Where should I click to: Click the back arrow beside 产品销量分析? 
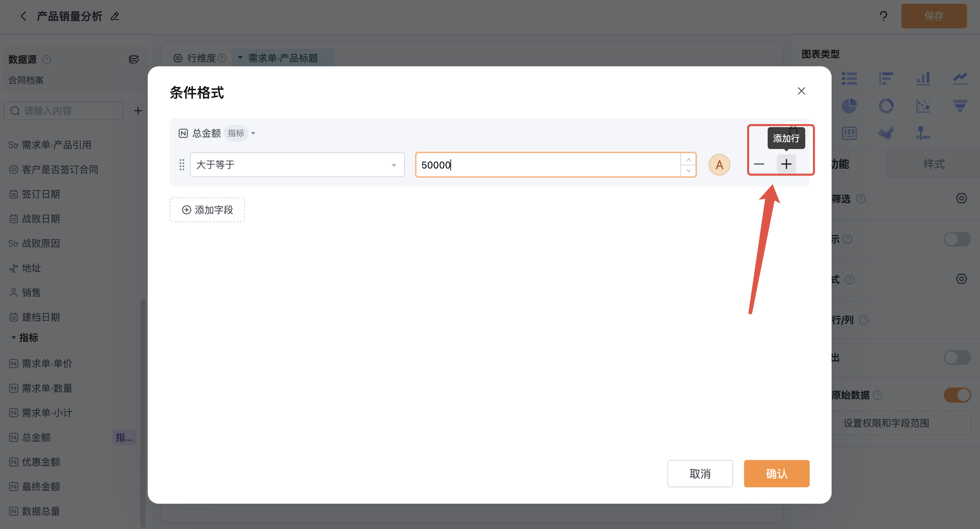pyautogui.click(x=23, y=16)
